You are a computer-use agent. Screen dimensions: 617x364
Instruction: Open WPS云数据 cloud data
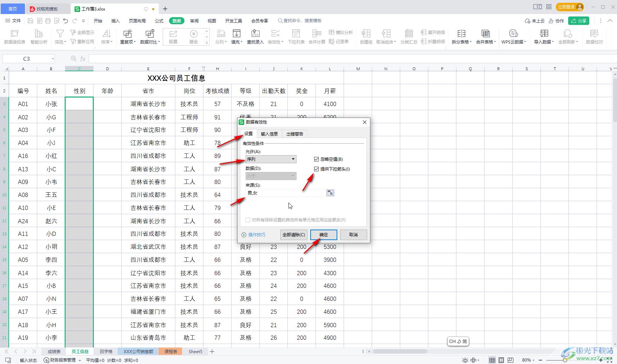coord(514,37)
